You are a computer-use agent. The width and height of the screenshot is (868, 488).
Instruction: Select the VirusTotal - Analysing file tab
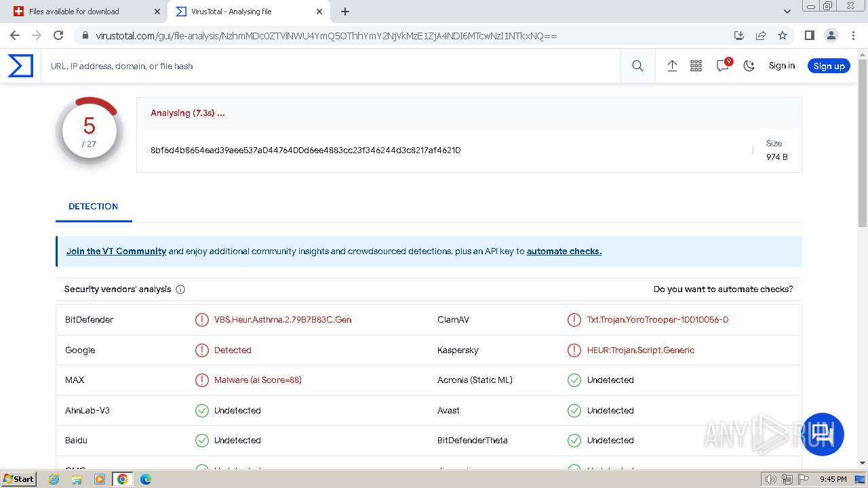[x=248, y=12]
